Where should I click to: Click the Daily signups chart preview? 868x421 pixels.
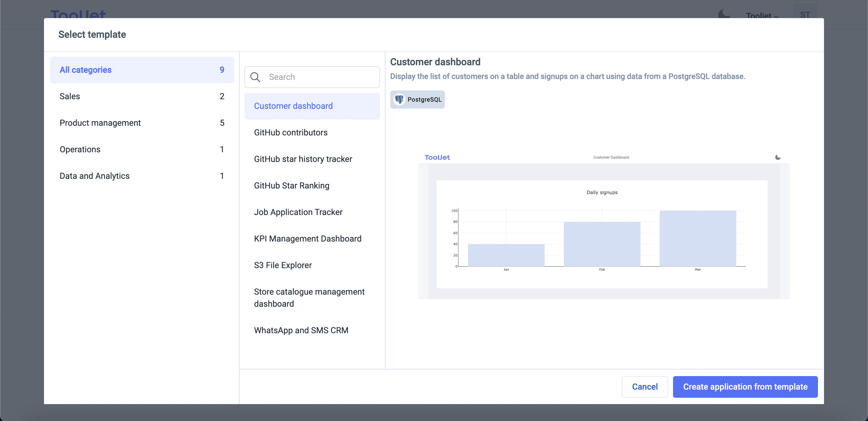[602, 235]
